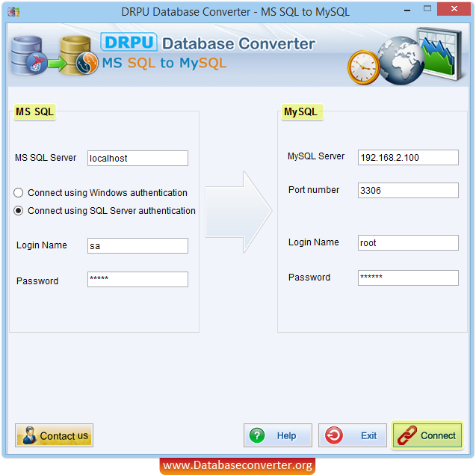Screen dimensions: 476x475
Task: Click the green arrow between database icons
Action: coord(58,64)
